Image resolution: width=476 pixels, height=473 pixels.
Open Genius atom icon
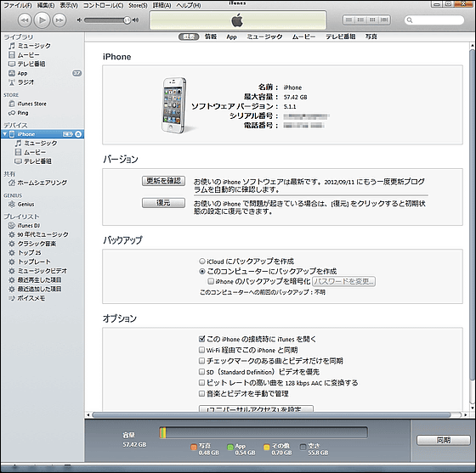[12, 204]
